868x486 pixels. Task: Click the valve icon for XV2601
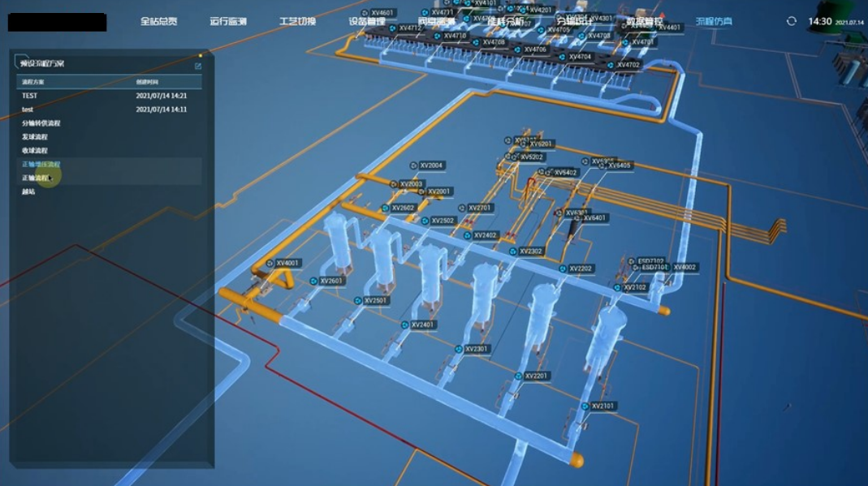pyautogui.click(x=313, y=281)
